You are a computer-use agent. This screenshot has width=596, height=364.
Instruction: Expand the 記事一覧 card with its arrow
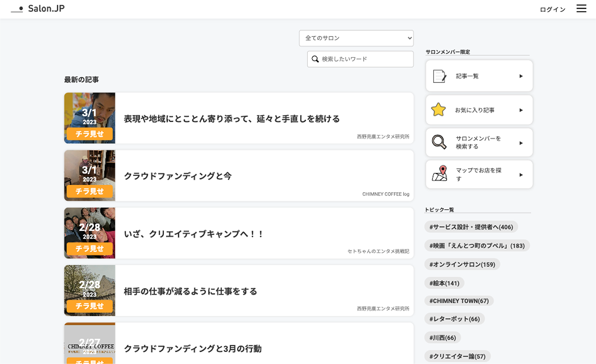[x=521, y=76]
